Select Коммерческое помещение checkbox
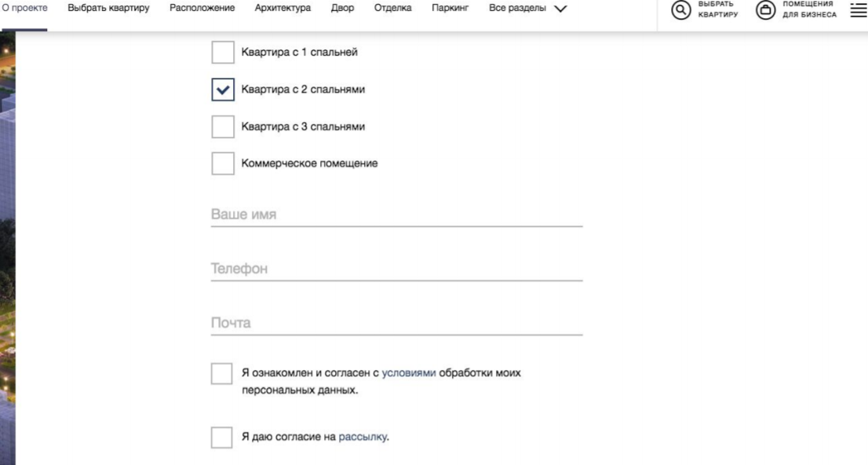Image resolution: width=868 pixels, height=465 pixels. [223, 163]
